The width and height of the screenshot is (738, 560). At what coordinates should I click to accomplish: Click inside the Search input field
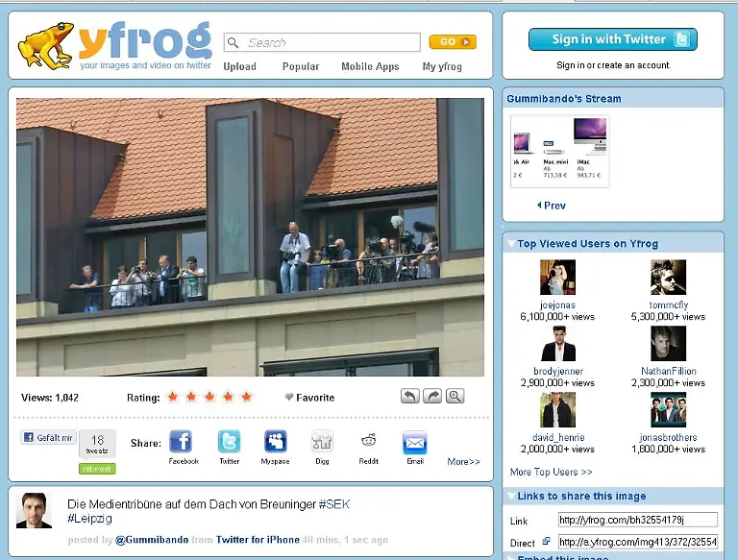323,42
